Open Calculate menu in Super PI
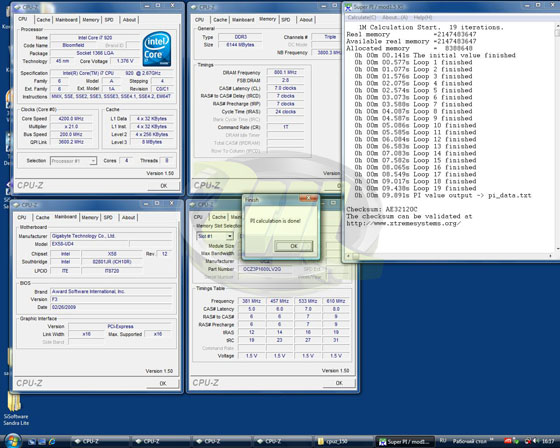The image size is (560, 448). click(362, 17)
